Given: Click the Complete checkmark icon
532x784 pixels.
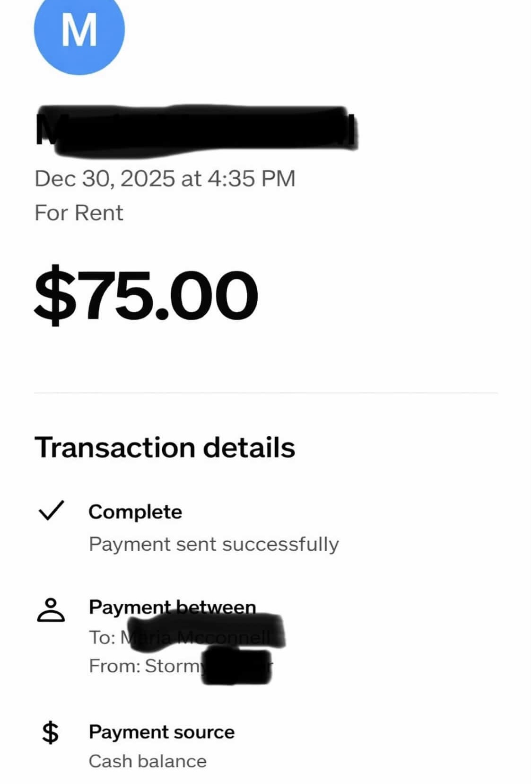Looking at the screenshot, I should coord(51,511).
